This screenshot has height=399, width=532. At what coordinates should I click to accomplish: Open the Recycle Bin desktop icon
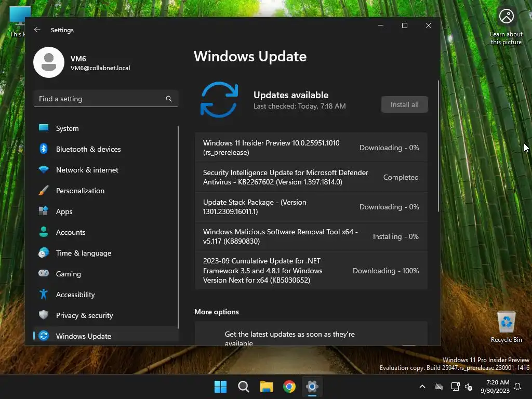(506, 327)
